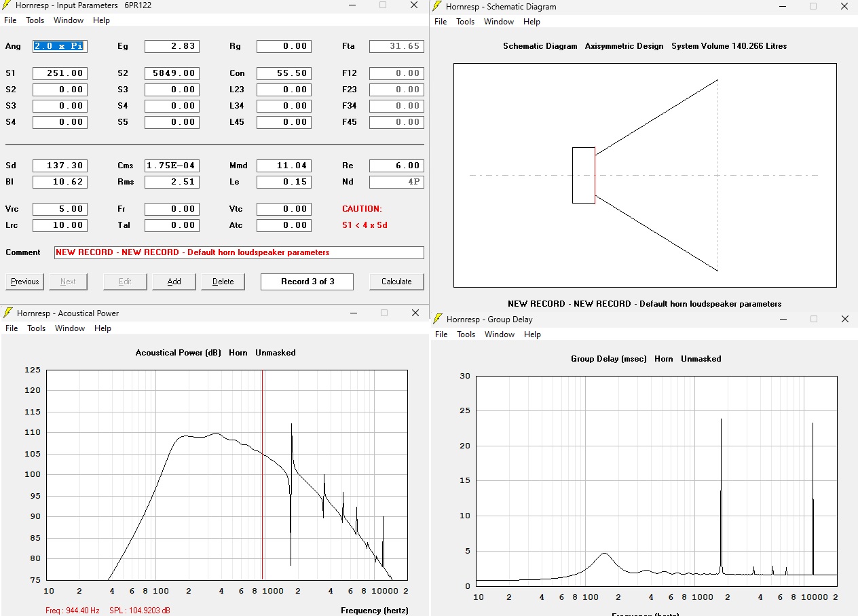Click the Eg value field
The image size is (858, 616).
click(x=172, y=46)
